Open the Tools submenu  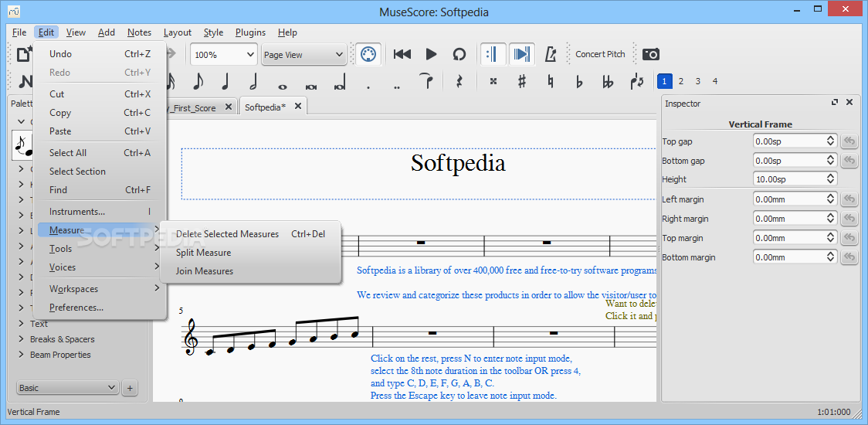[100, 249]
